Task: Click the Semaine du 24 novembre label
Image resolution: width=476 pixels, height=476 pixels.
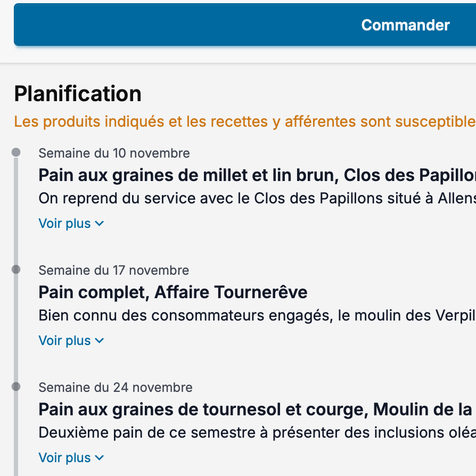Action: tap(116, 388)
